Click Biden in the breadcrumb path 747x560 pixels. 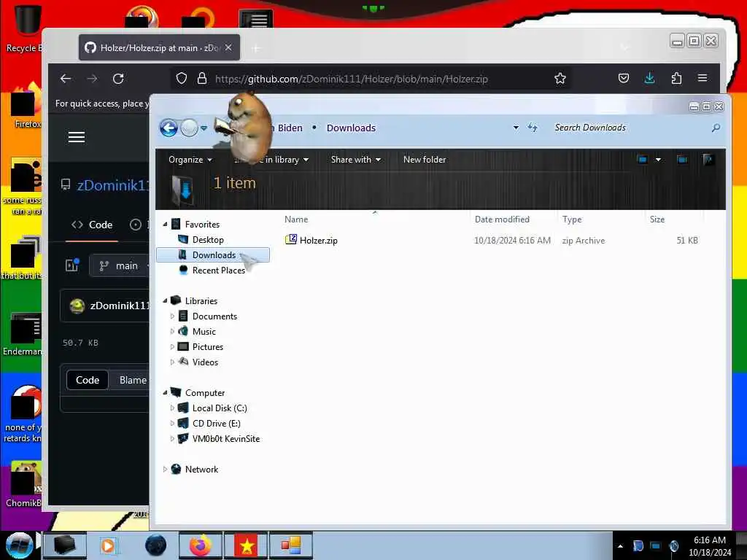pyautogui.click(x=290, y=128)
